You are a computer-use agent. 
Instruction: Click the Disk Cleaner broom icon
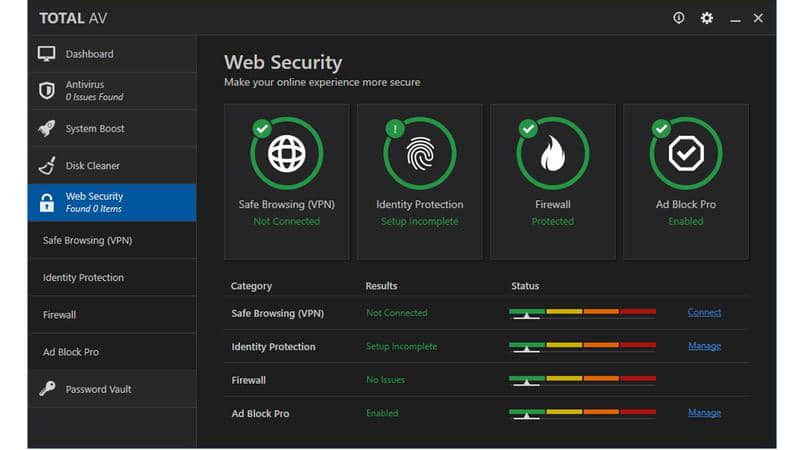point(47,165)
